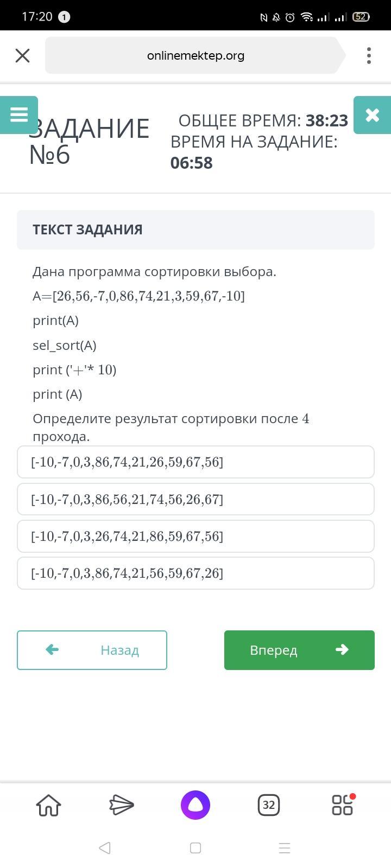Show the 32 open tabs

click(x=268, y=805)
